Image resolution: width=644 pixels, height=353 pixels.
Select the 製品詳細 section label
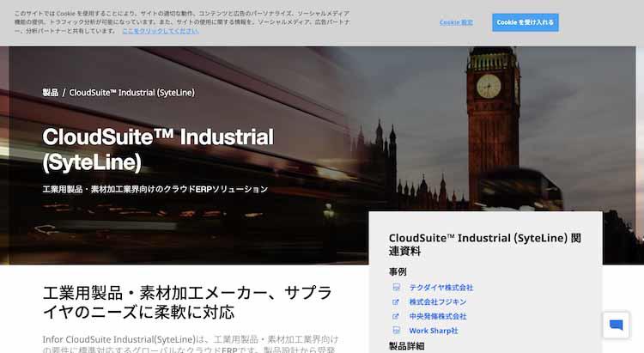407,346
